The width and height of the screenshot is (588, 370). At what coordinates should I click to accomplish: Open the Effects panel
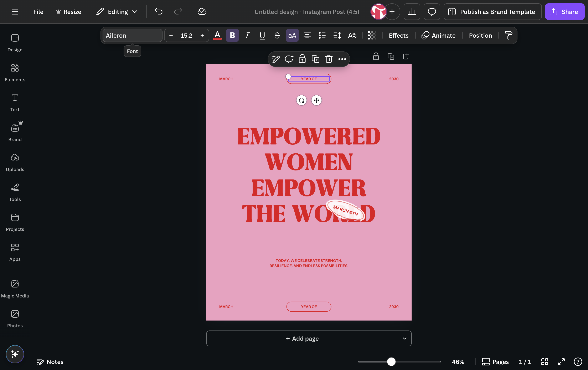pyautogui.click(x=398, y=35)
